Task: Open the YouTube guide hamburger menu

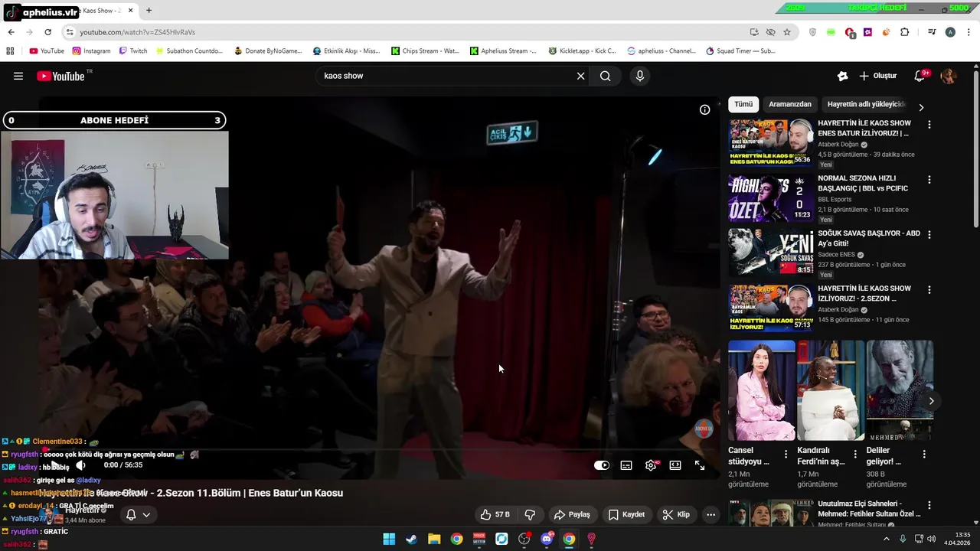Action: point(18,76)
